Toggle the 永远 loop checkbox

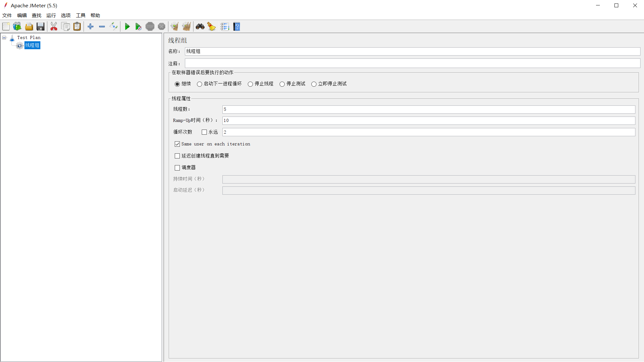(204, 132)
